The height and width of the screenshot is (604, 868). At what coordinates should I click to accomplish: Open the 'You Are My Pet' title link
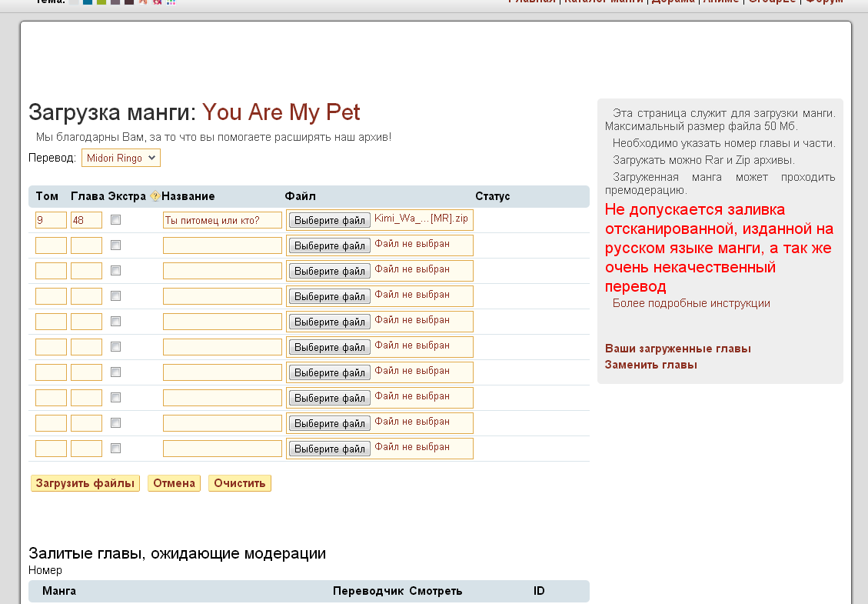281,112
